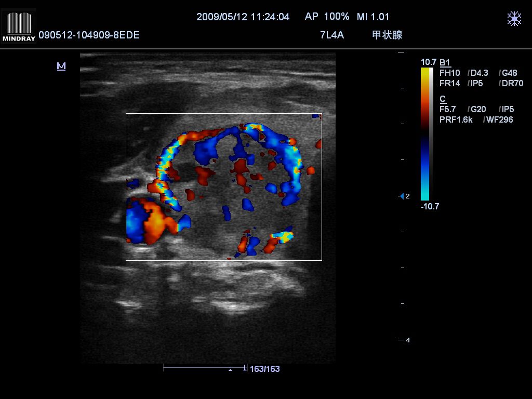Click the DR70 dynamic range parameter
The width and height of the screenshot is (532, 399).
[x=512, y=83]
